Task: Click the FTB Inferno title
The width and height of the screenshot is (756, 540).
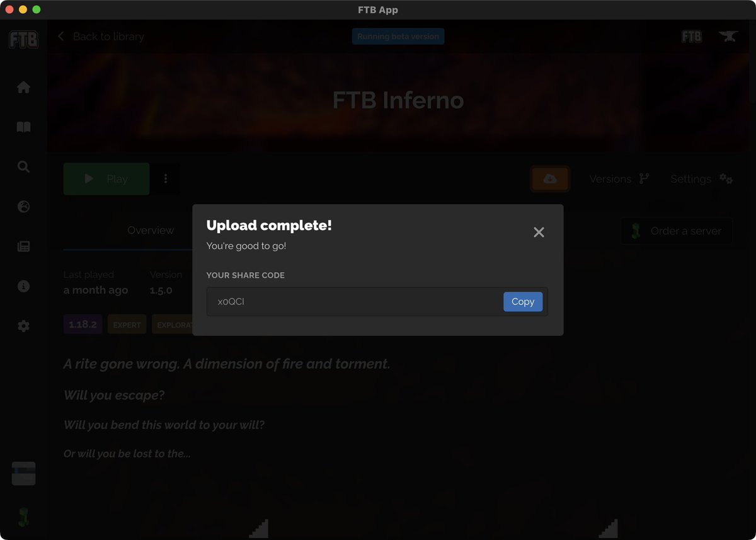Action: [398, 100]
